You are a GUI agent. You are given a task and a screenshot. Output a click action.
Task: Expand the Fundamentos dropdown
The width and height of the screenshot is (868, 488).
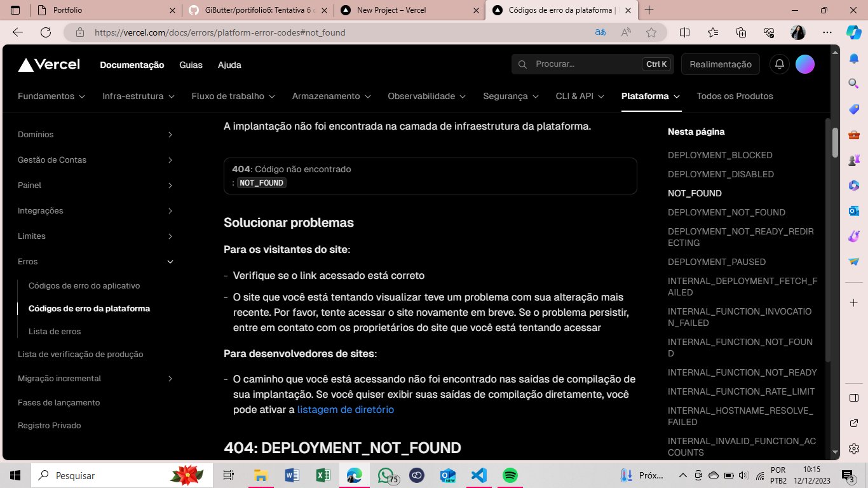pos(51,96)
